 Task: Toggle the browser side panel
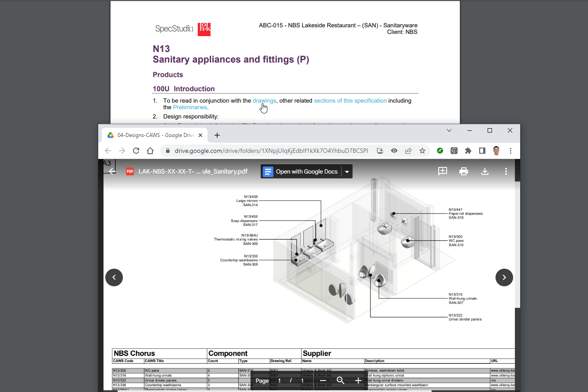tap(482, 150)
